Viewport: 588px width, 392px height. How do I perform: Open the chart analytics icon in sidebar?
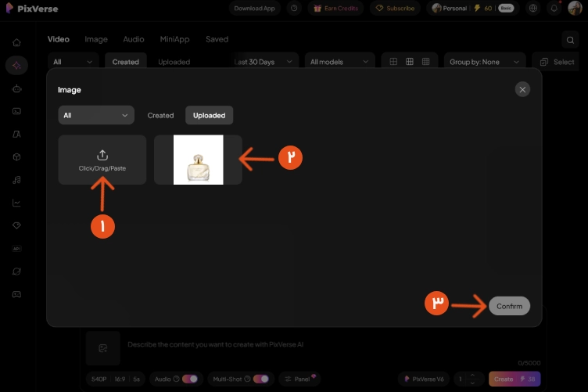[16, 203]
